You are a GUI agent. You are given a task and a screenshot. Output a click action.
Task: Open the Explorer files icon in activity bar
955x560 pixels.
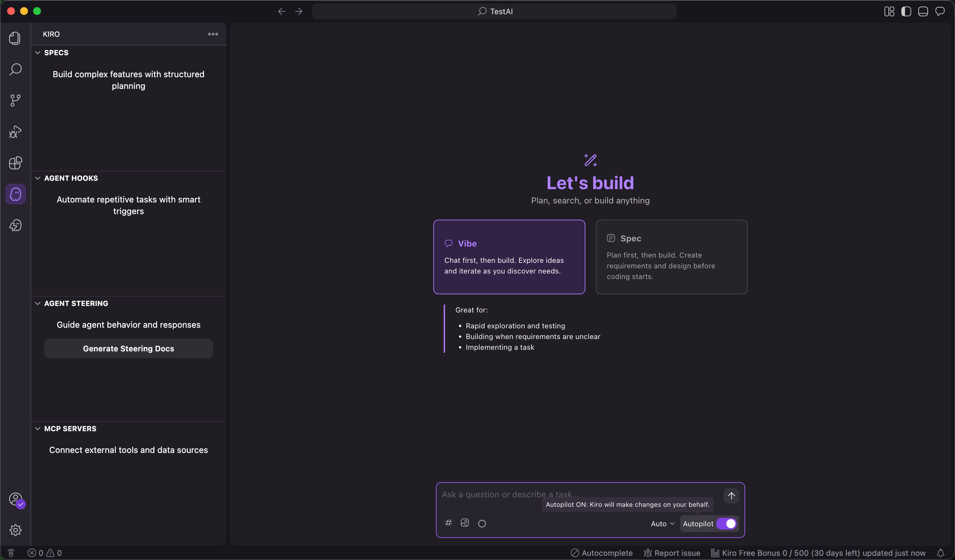click(15, 38)
